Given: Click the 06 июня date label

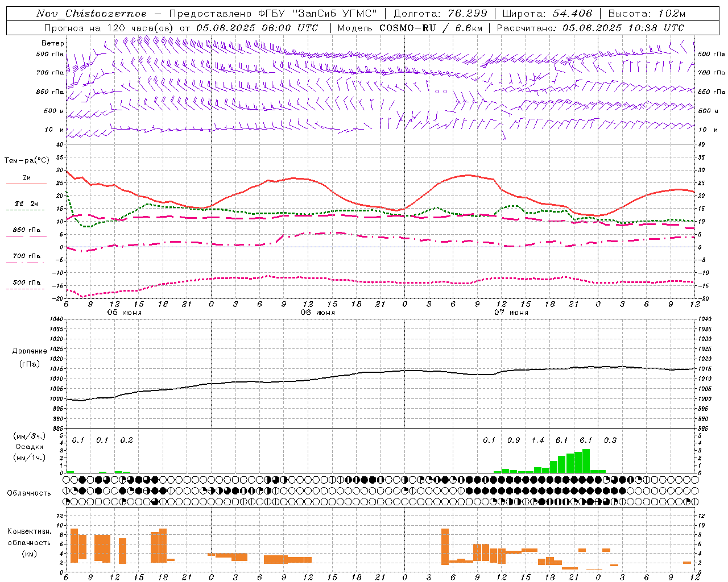Looking at the screenshot, I should 318,313.
